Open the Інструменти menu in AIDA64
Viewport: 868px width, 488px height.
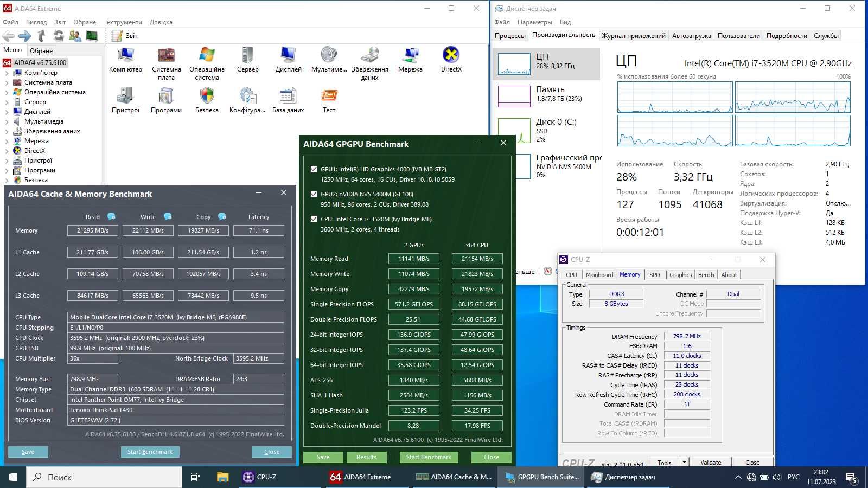pos(123,22)
